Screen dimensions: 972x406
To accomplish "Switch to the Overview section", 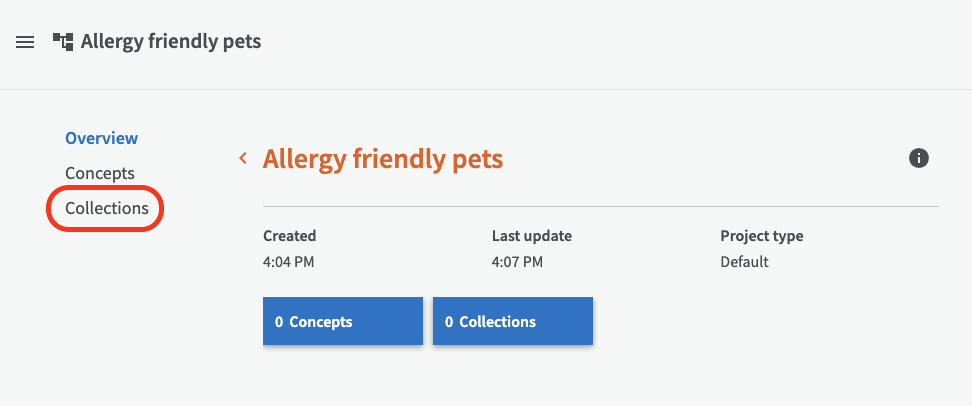I will 101,138.
